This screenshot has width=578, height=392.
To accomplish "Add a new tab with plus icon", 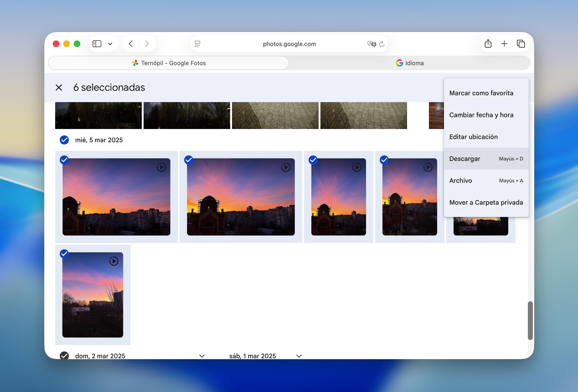I will [x=504, y=44].
